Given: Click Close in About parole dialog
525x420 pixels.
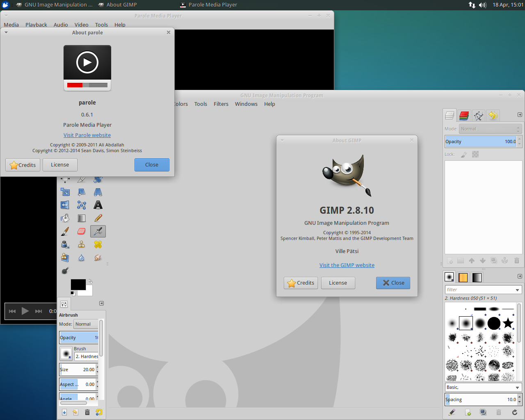Looking at the screenshot, I should [x=152, y=165].
